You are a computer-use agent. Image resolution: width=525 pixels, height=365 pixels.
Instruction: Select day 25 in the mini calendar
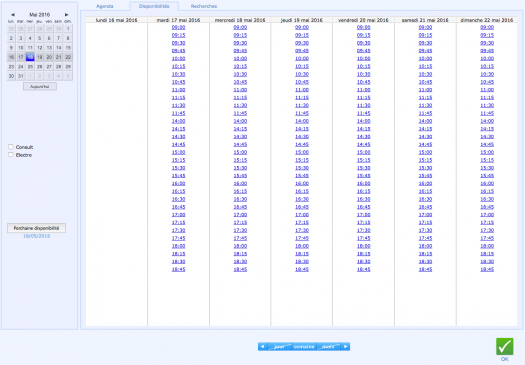[x=30, y=67]
